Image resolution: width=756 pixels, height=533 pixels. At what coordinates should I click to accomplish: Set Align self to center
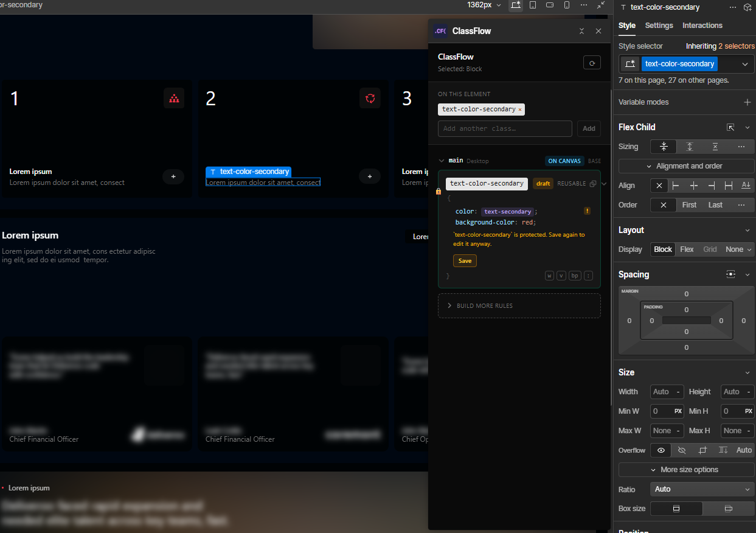(x=693, y=186)
